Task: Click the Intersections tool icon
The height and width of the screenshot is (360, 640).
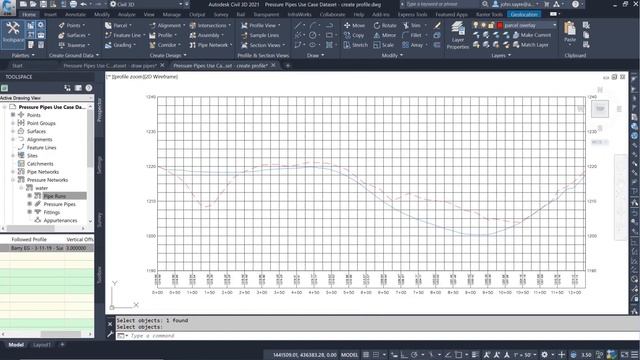Action: (x=193, y=25)
